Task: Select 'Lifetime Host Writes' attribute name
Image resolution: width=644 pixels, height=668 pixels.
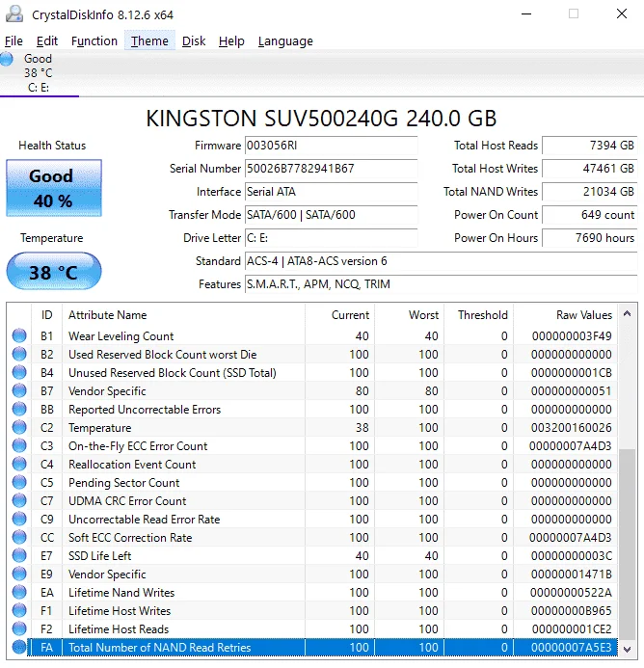Action: [120, 611]
